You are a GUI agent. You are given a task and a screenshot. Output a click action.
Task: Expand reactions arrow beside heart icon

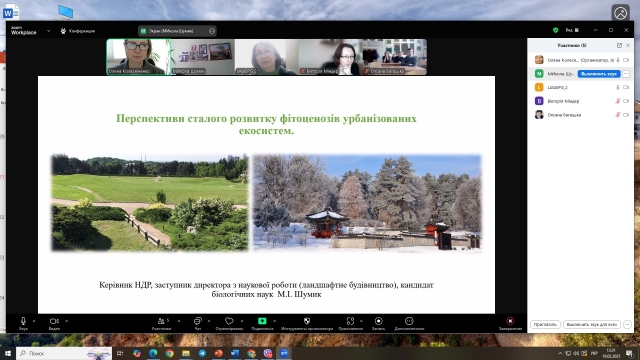[x=242, y=321]
